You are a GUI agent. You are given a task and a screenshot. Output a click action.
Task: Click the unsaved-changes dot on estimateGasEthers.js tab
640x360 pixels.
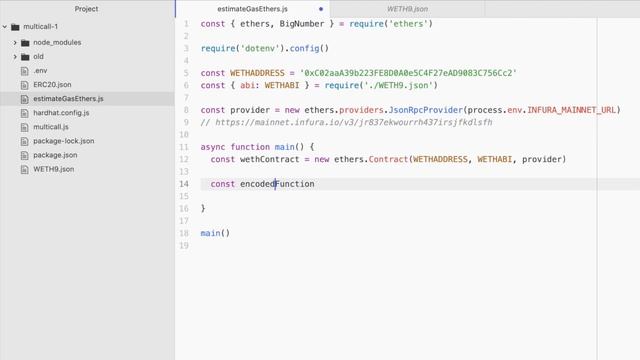321,9
